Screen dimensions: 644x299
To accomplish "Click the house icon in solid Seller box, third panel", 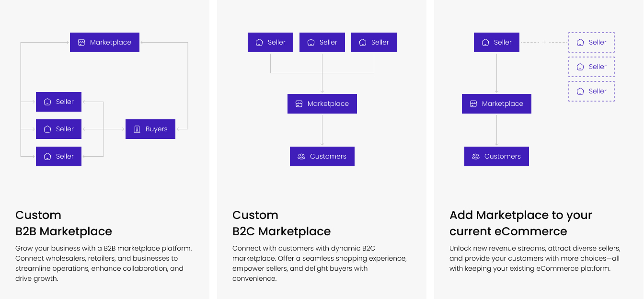I will click(x=485, y=42).
